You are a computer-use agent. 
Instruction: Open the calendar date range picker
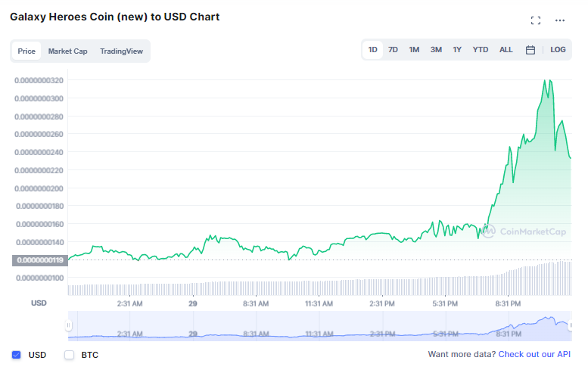pos(530,50)
